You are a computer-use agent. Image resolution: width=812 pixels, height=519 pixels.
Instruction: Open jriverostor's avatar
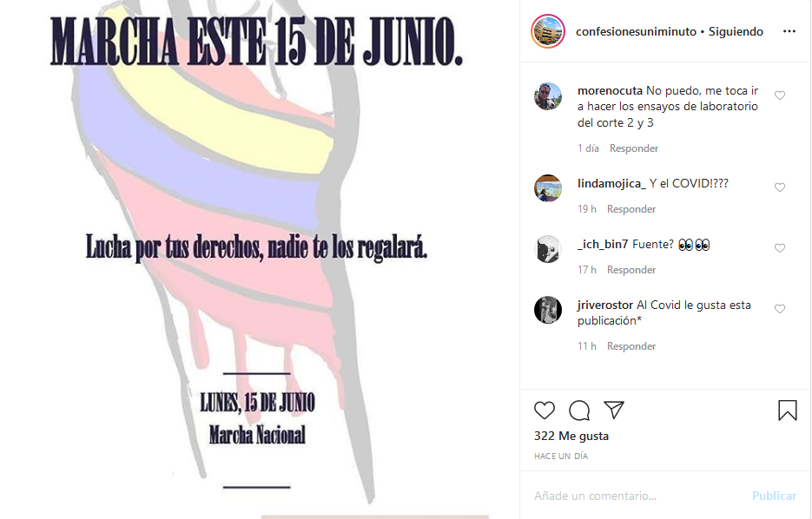pyautogui.click(x=548, y=310)
